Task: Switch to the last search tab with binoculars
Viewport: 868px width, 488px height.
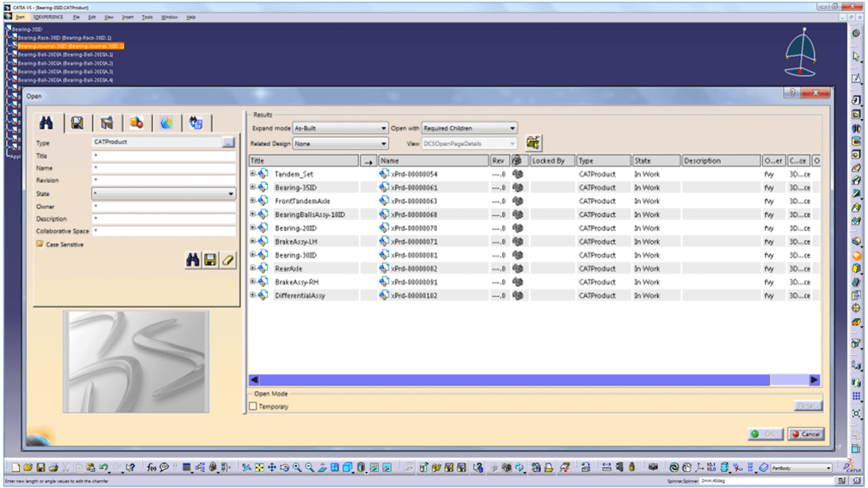Action: tap(196, 123)
